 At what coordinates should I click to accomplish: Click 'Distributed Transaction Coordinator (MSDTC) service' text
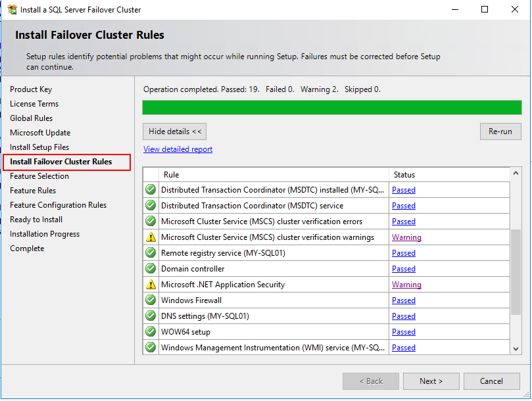[x=252, y=206]
